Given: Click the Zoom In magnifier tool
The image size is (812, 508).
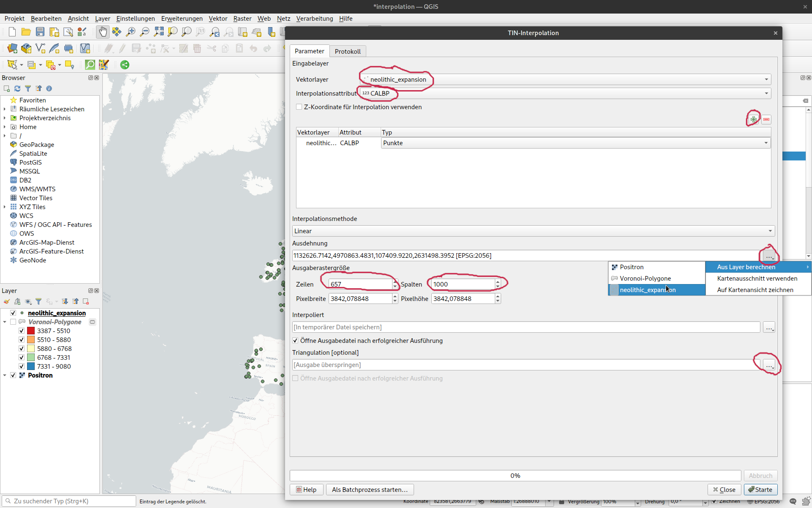Looking at the screenshot, I should tap(131, 32).
